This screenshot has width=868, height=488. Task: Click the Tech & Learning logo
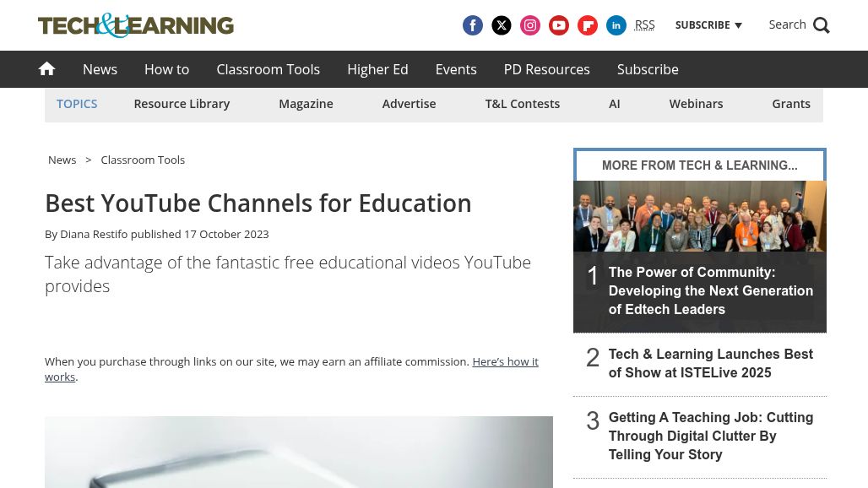tap(136, 25)
